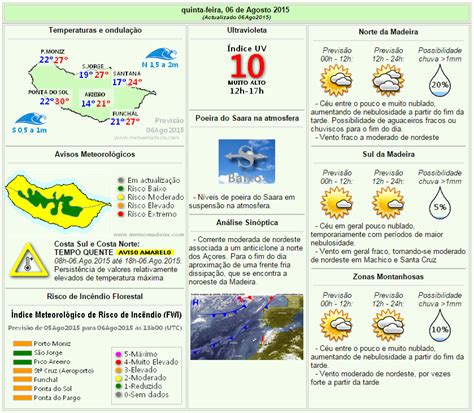The width and height of the screenshot is (474, 413).
Task: Click the TEMPO QUENTE warning title
Action: (x=84, y=252)
